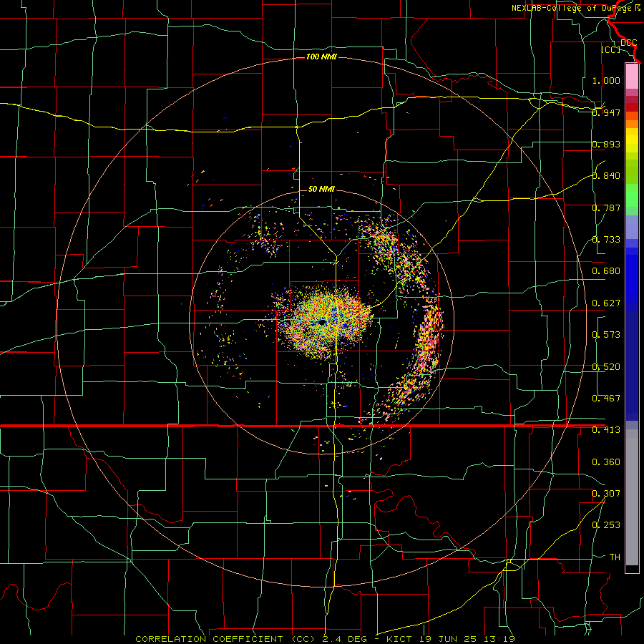Click the 50 NMI range ring label

coord(321,189)
